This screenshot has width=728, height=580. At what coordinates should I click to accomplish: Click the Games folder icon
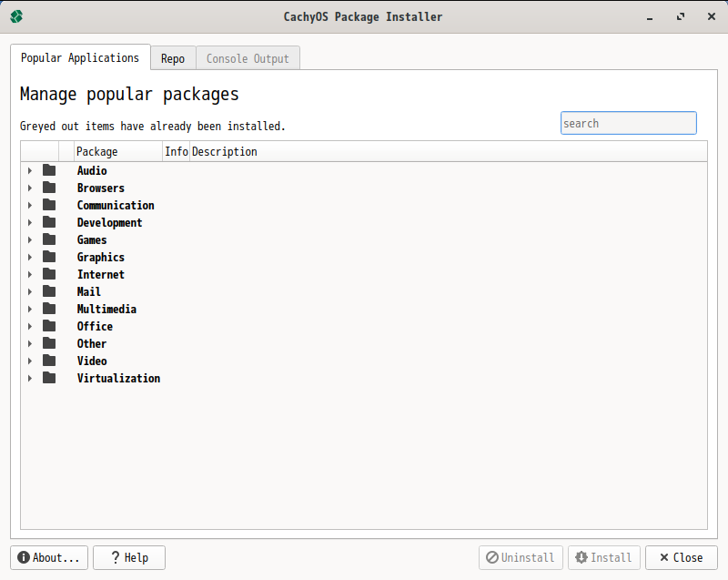tap(49, 239)
